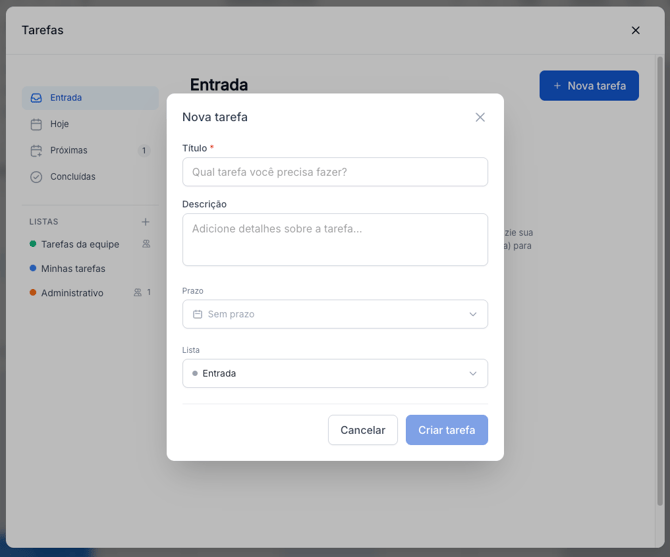
Task: Click the Entrada inbox icon in sidebar
Action: (36, 98)
